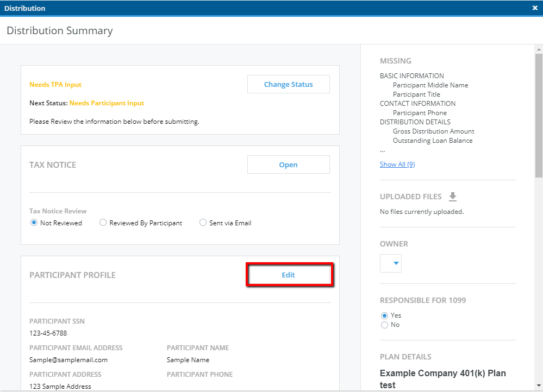Click Example Company 401(k) Plan test
This screenshot has width=543, height=392.
(443, 379)
